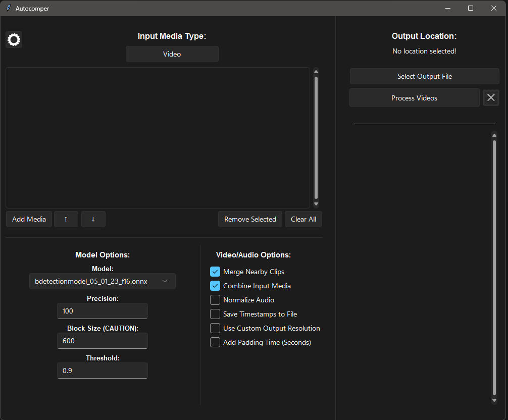Click the cancel X button beside Process Videos
The height and width of the screenshot is (420, 508).
point(491,98)
